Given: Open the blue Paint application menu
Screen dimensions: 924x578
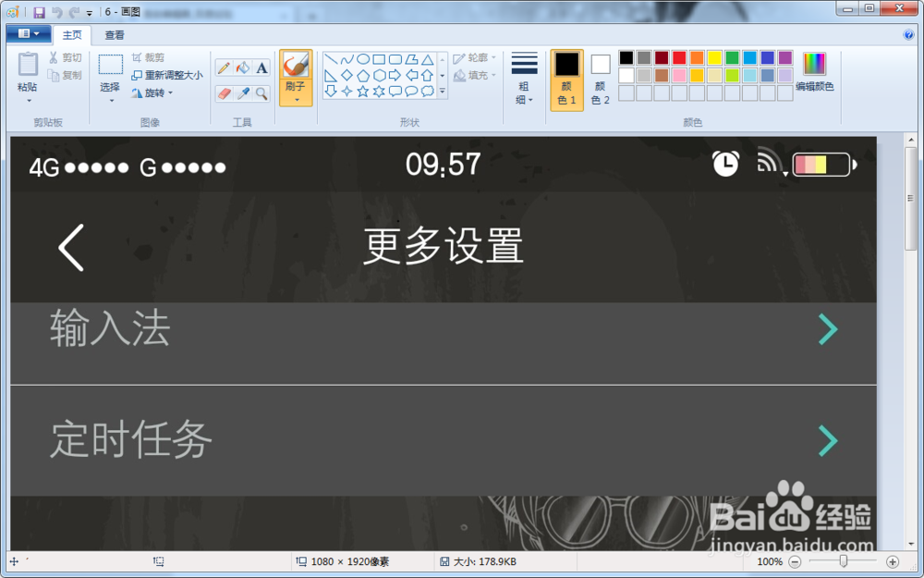Looking at the screenshot, I should coord(27,33).
